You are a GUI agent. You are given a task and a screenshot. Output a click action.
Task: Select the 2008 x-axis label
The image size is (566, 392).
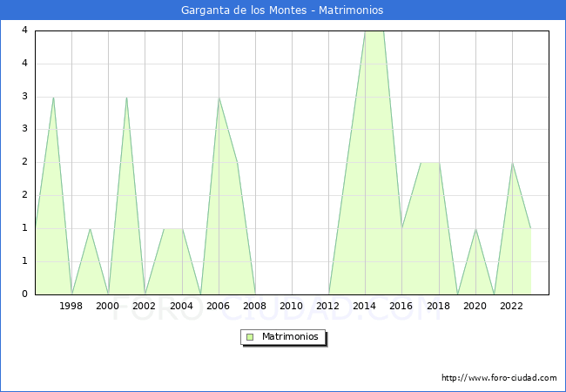[x=254, y=306]
